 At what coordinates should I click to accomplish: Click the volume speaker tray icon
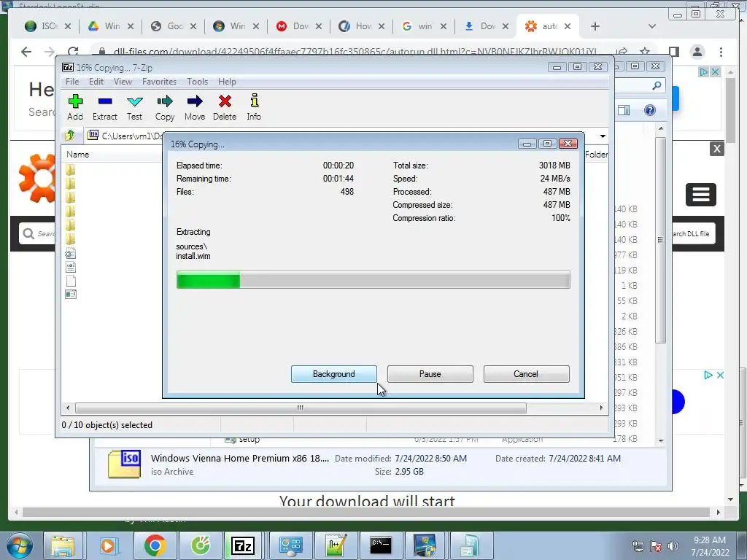pyautogui.click(x=673, y=546)
